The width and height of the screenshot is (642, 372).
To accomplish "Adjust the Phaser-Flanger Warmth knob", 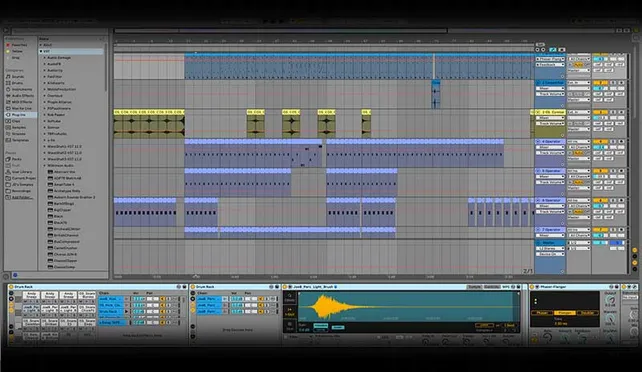I will (610, 318).
